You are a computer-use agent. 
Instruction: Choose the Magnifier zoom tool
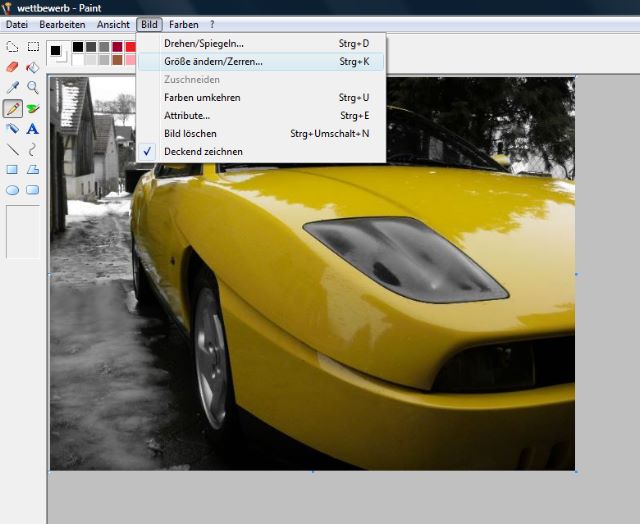pyautogui.click(x=33, y=88)
